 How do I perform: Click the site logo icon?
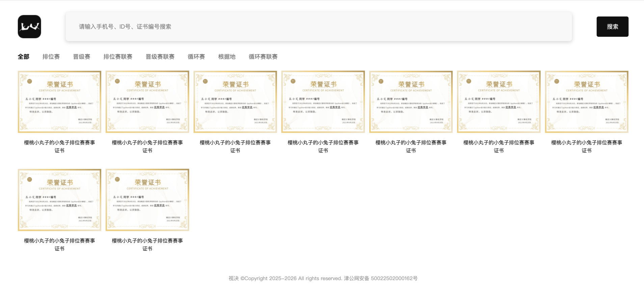point(29,27)
